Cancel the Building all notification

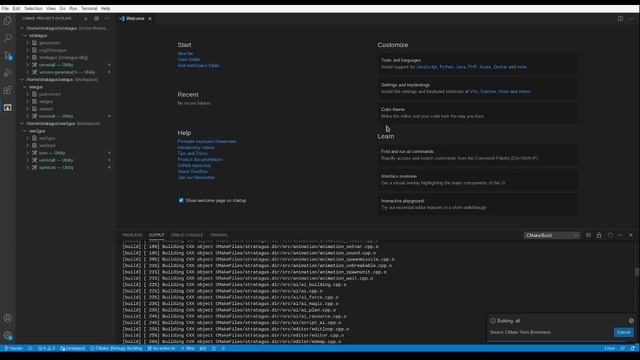623,332
